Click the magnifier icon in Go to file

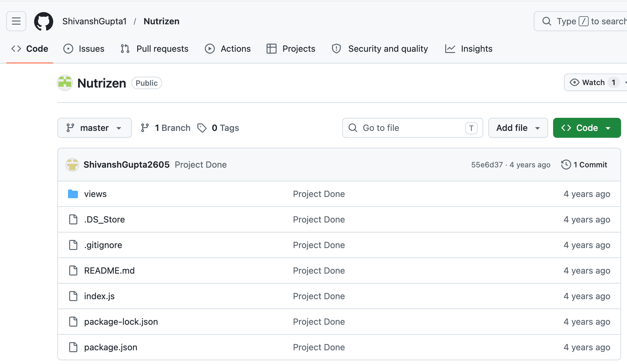click(353, 128)
